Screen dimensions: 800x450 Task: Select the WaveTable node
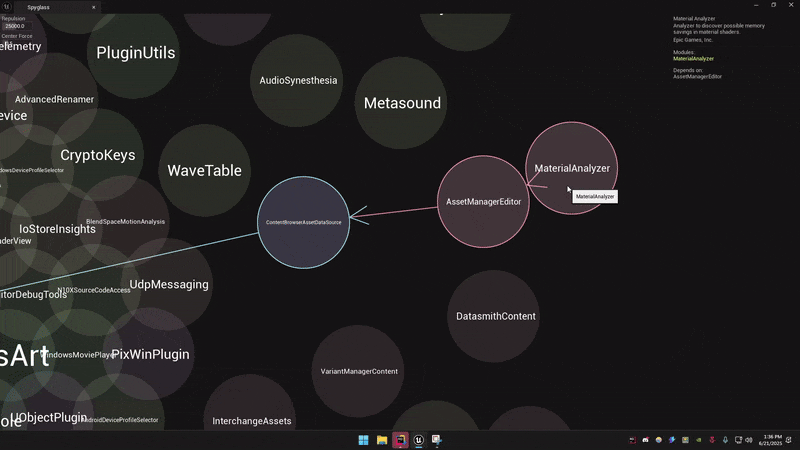[205, 170]
